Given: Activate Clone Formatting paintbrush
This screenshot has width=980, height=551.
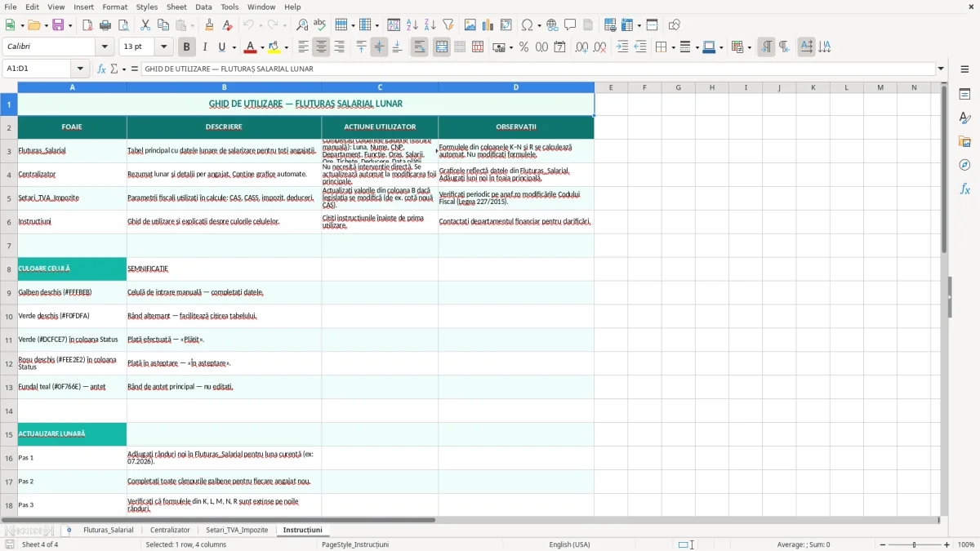Looking at the screenshot, I should pos(209,25).
